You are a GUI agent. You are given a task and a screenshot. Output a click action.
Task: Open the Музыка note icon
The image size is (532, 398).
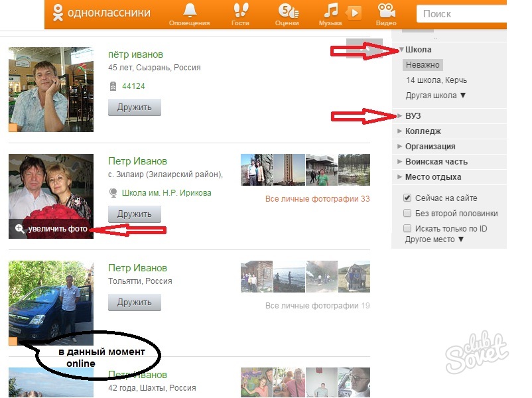(330, 11)
